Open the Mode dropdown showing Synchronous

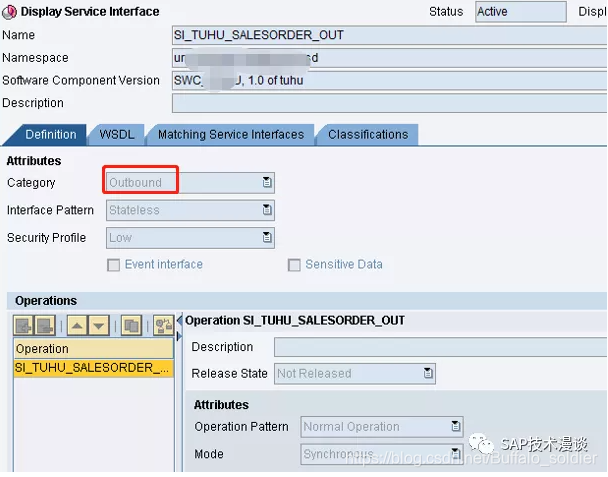pos(456,453)
